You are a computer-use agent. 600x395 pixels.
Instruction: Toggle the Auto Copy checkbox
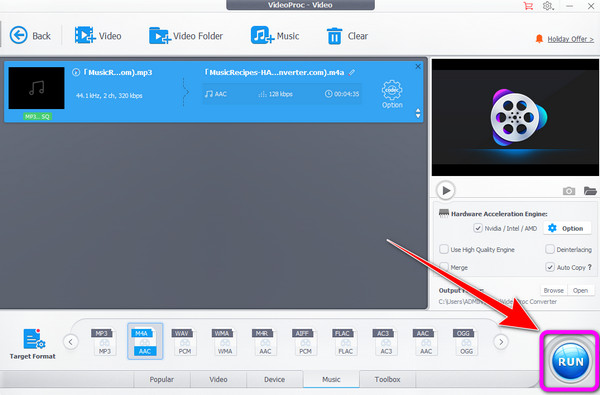[x=549, y=267]
